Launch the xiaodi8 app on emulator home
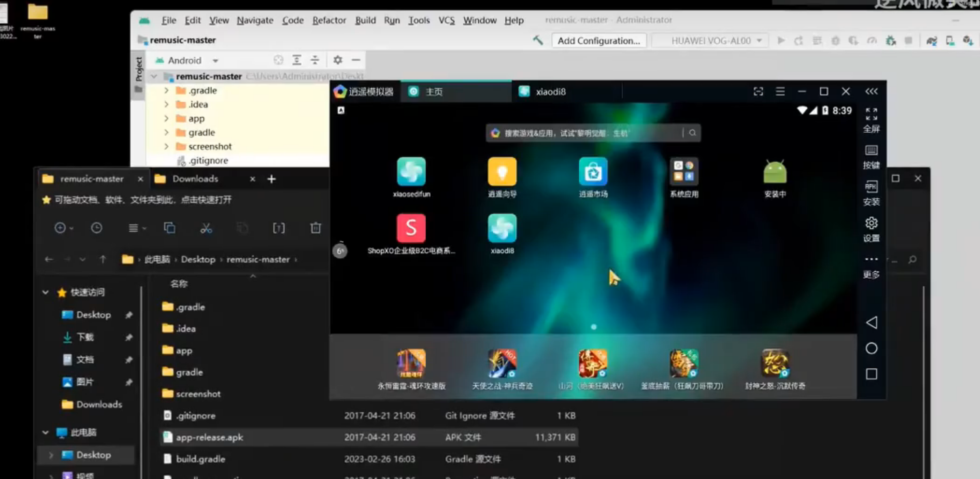Image resolution: width=980 pixels, height=479 pixels. pos(502,228)
